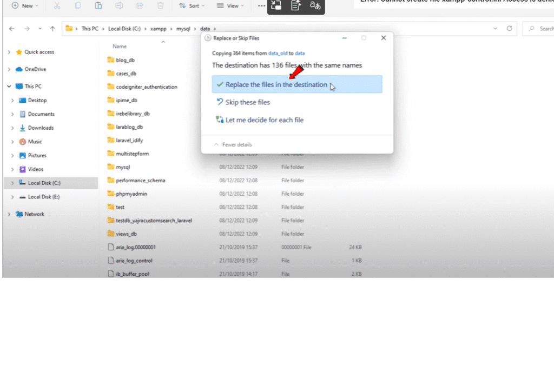Click xampp in the breadcrumb path
Image resolution: width=554 pixels, height=392 pixels.
click(159, 29)
